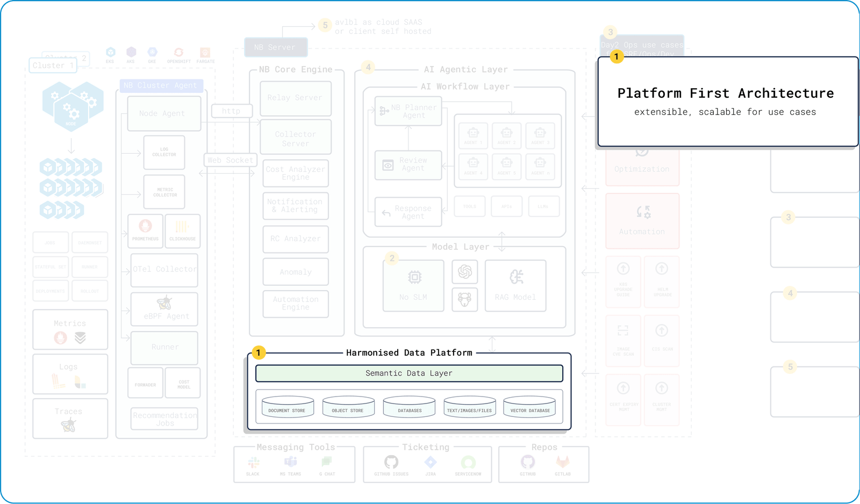Click the Text/Images/Files cylinder
Image resolution: width=860 pixels, height=504 pixels.
point(470,407)
